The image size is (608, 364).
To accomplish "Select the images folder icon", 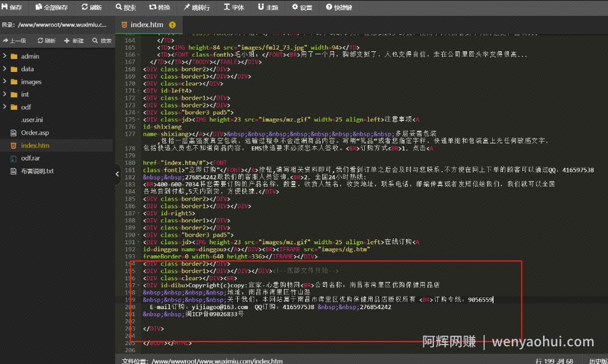I will (x=14, y=82).
